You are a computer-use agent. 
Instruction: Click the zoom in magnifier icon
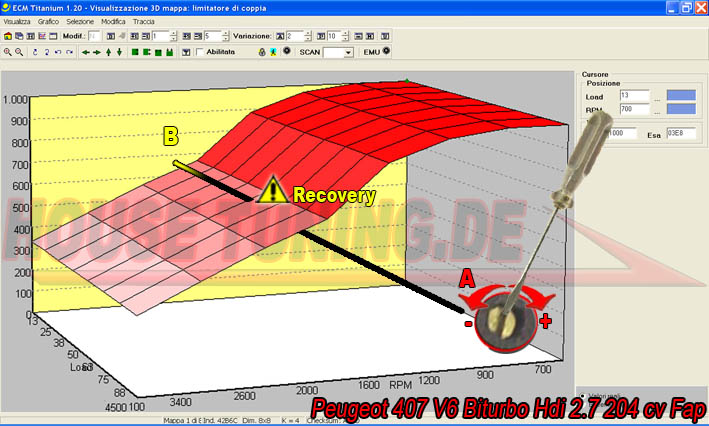(x=7, y=51)
